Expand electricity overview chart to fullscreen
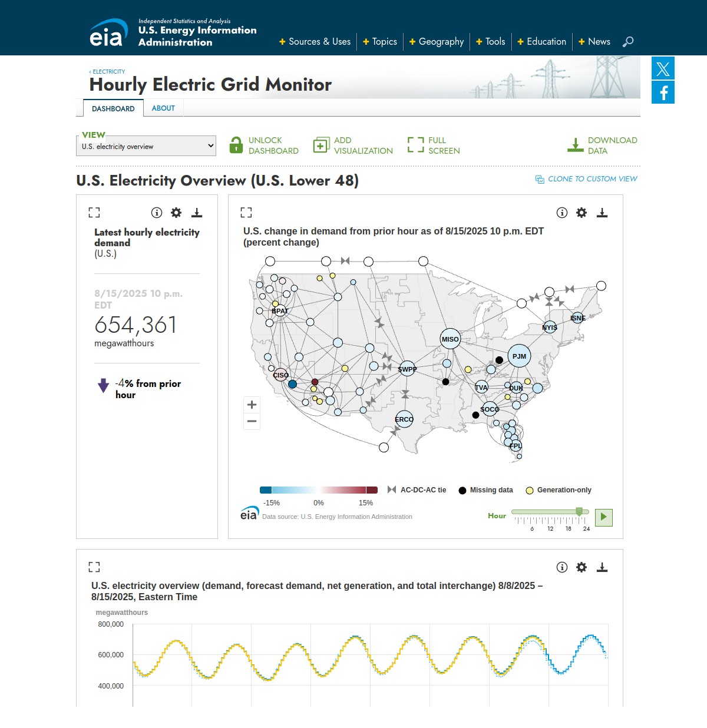Viewport: 707px width, 728px height. pos(94,567)
